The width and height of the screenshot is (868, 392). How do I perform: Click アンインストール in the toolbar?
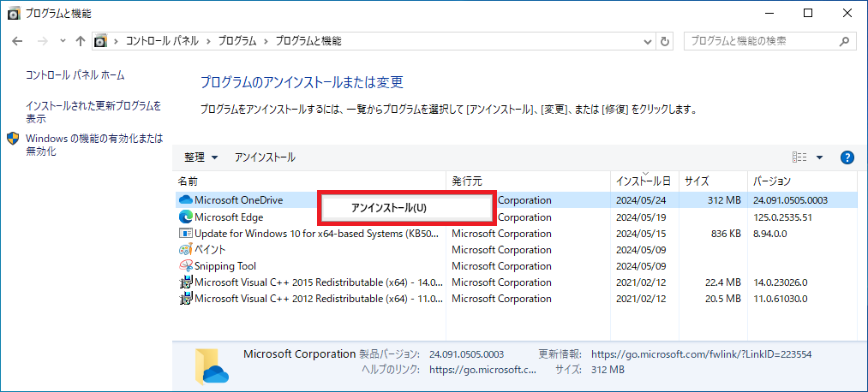coord(265,157)
